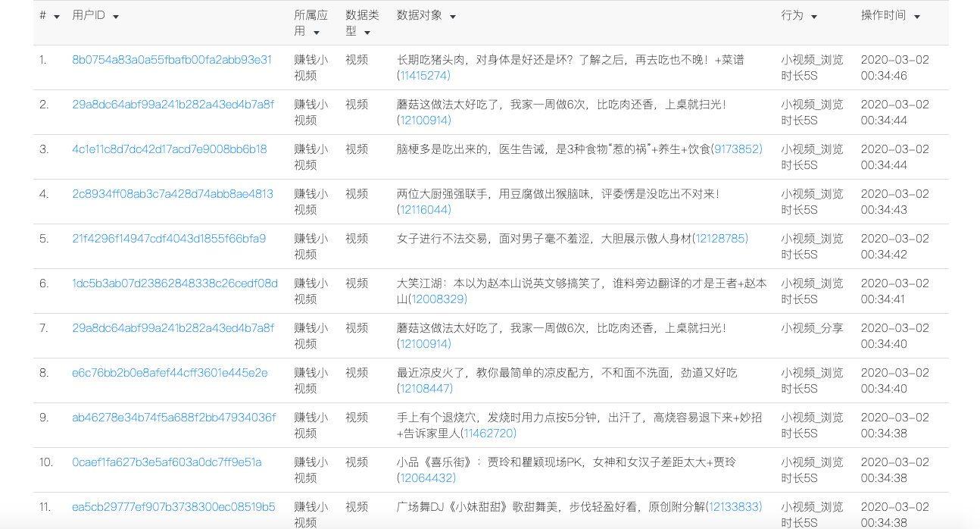Click the 数据类型 column sort arrow

(x=367, y=33)
